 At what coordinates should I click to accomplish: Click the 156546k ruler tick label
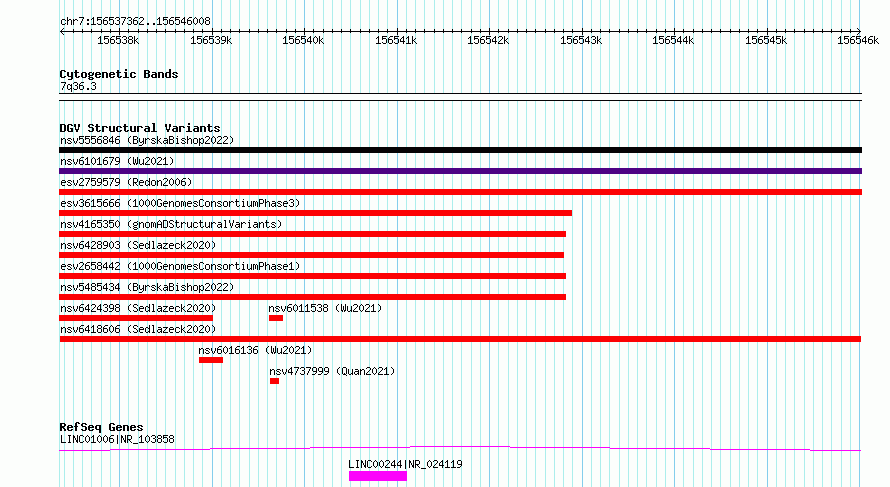(x=858, y=40)
